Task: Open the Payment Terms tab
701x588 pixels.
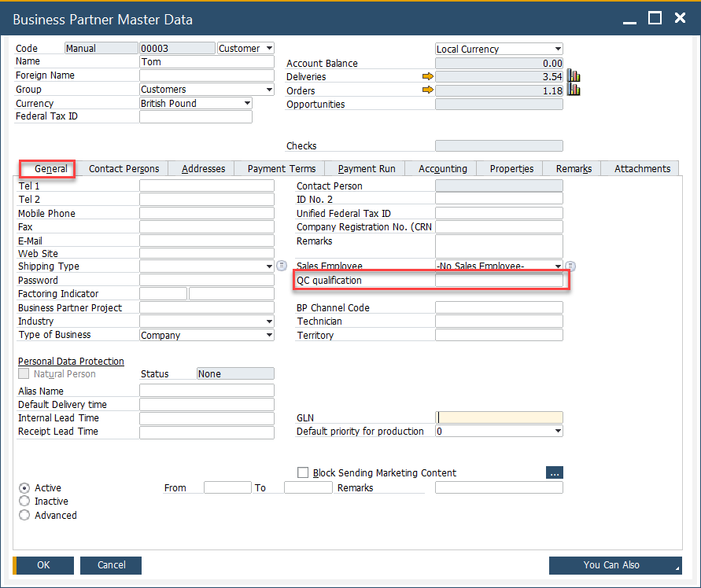Action: coord(281,169)
